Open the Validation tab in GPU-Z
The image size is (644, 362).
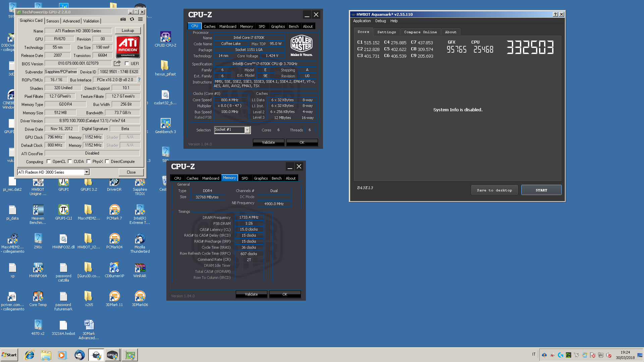pyautogui.click(x=91, y=21)
